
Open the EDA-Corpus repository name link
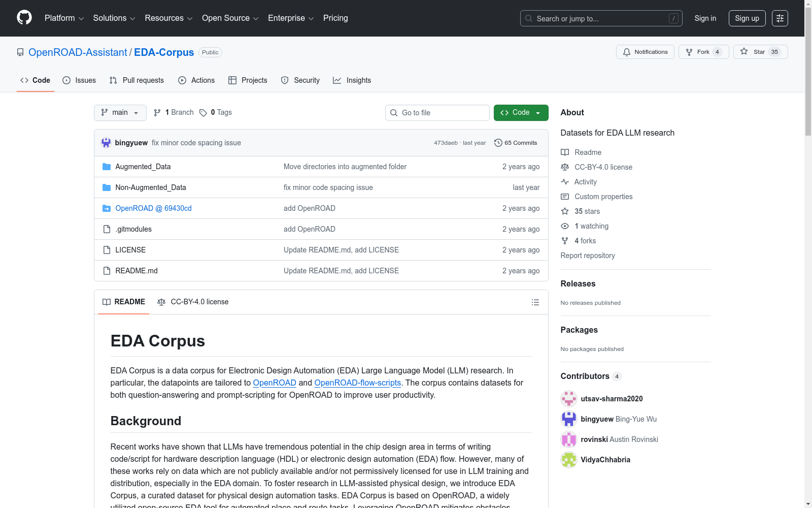tap(164, 52)
